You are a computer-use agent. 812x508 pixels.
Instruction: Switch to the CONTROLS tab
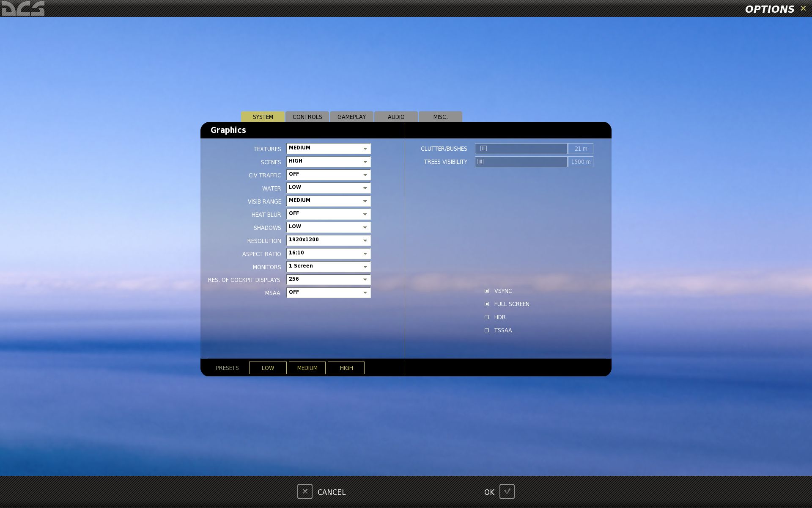[307, 117]
